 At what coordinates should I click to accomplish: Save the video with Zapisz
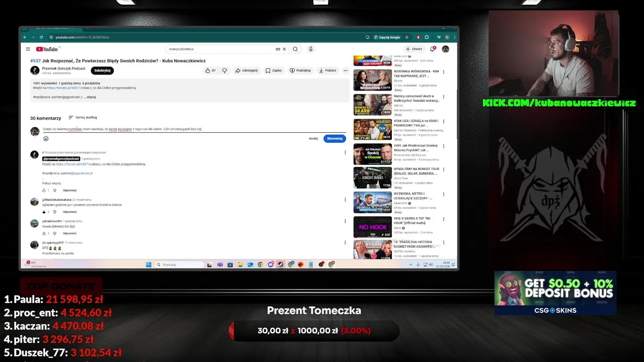(x=274, y=70)
